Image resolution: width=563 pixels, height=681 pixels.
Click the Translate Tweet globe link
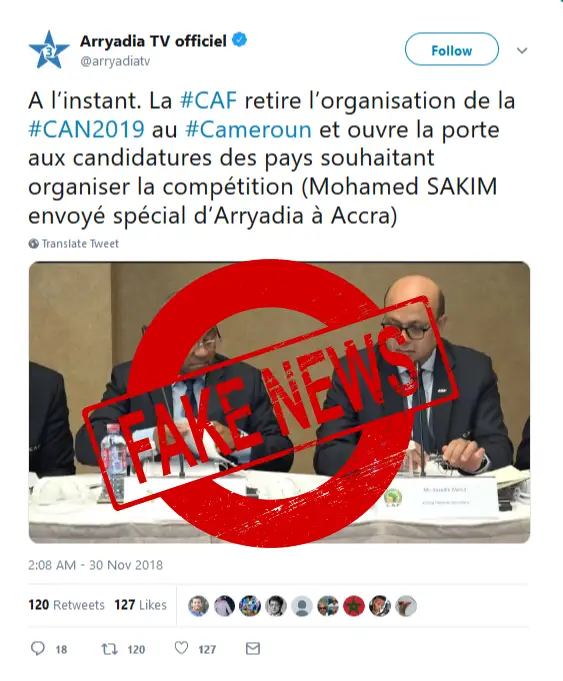pos(73,244)
